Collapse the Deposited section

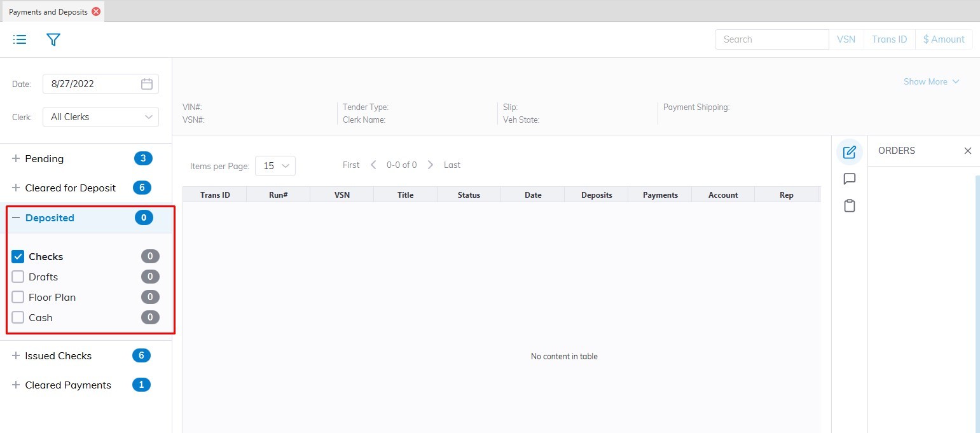pos(16,218)
